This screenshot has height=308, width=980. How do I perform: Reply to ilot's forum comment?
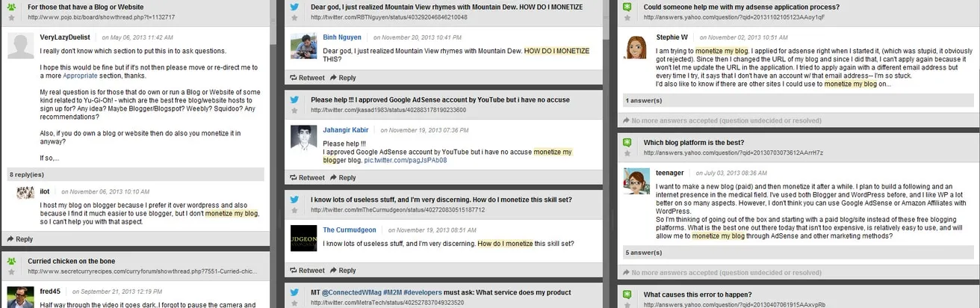tap(19, 239)
